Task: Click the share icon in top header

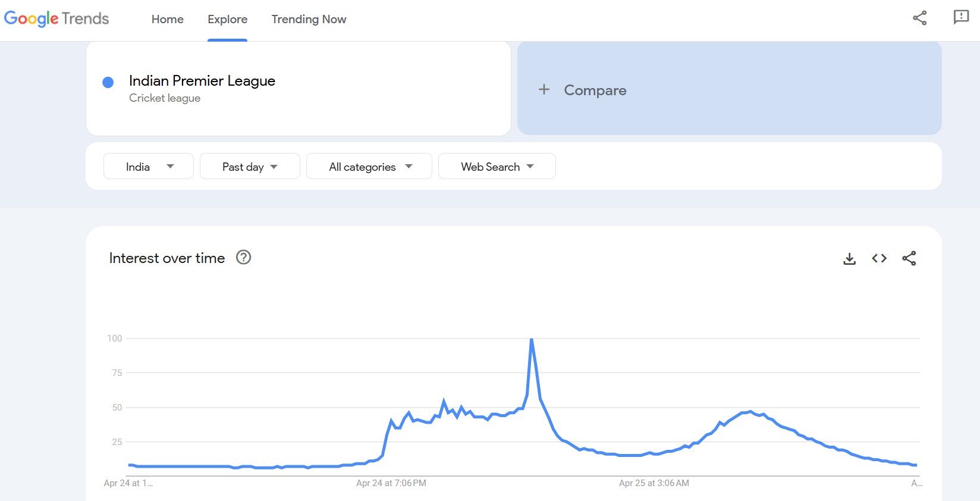Action: click(919, 18)
